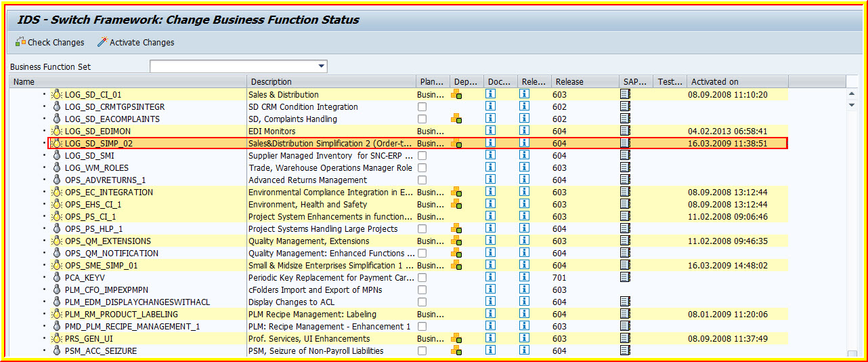Open release info icon for LOG_WM_ROLES

pos(524,168)
